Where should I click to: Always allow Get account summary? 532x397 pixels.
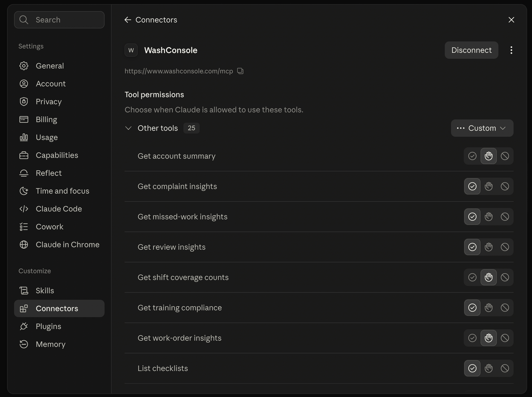point(472,156)
